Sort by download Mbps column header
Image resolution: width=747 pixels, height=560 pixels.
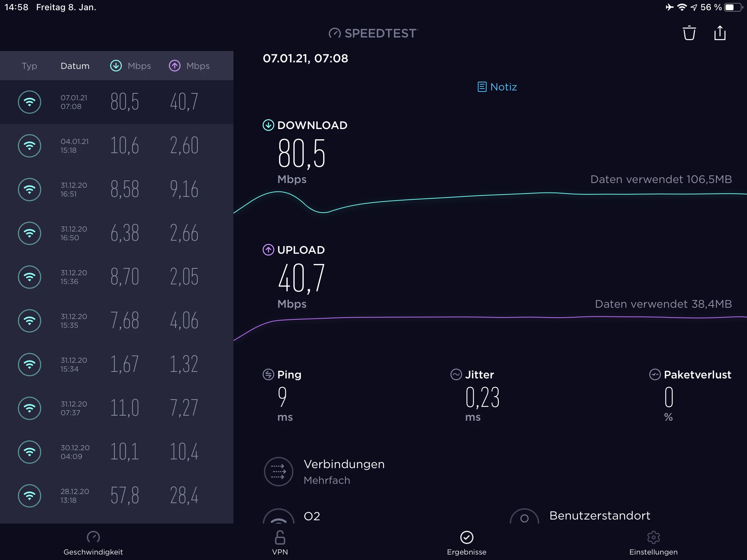(131, 66)
